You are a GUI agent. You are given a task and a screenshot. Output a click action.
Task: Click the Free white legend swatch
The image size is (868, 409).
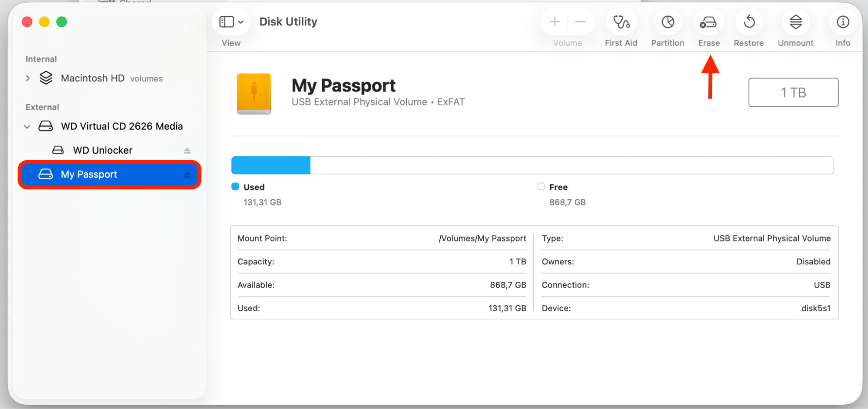pyautogui.click(x=541, y=187)
